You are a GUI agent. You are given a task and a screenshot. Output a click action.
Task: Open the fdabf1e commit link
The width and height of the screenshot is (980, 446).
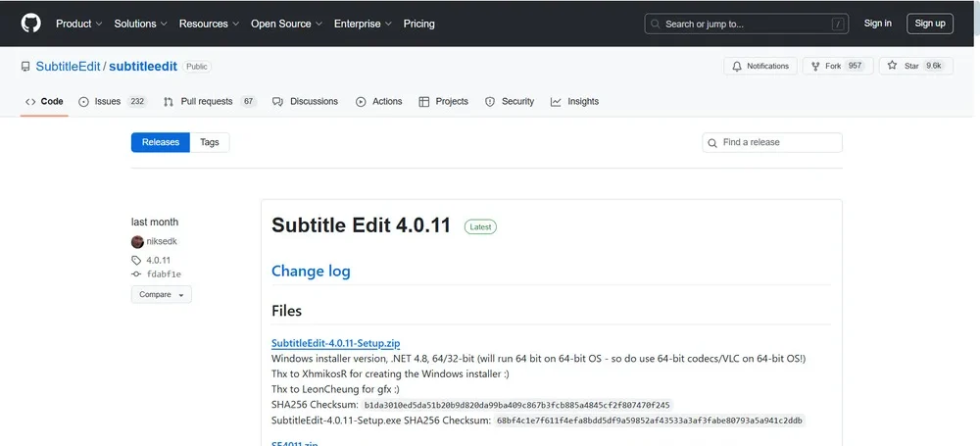[163, 274]
